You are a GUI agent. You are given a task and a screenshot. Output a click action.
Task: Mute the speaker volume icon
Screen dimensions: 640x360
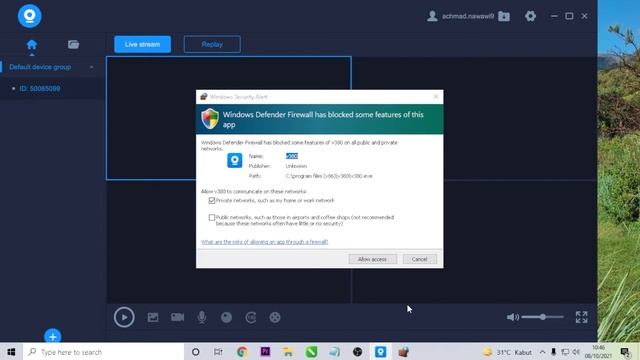point(513,317)
